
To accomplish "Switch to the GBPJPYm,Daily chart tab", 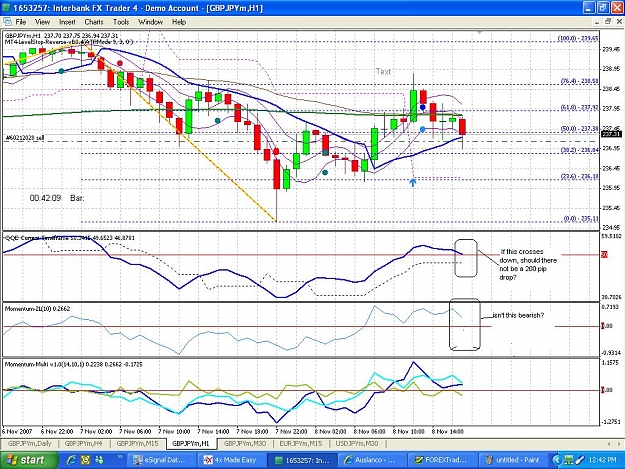I will (x=30, y=443).
